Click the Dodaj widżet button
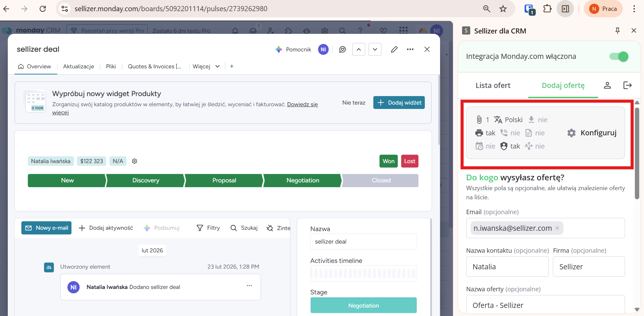644x316 pixels. [x=399, y=103]
